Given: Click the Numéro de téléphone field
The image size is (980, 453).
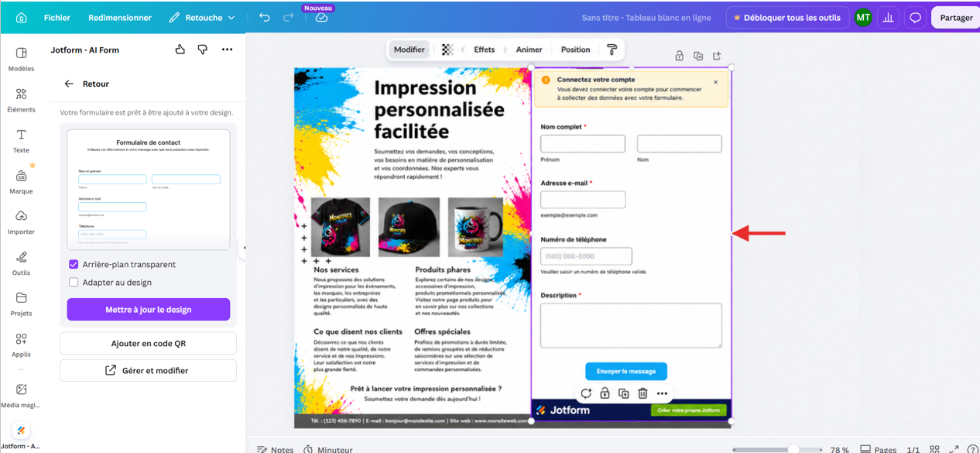Looking at the screenshot, I should coord(586,256).
